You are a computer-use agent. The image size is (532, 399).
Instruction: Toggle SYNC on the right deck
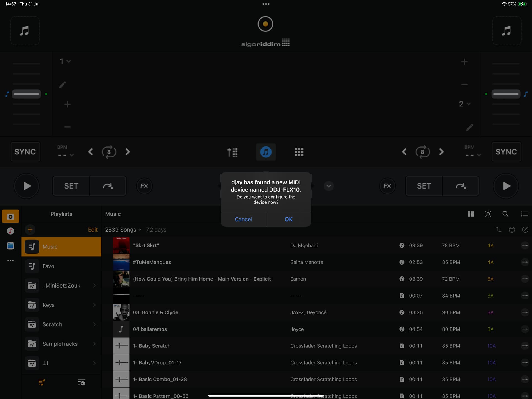coord(506,152)
